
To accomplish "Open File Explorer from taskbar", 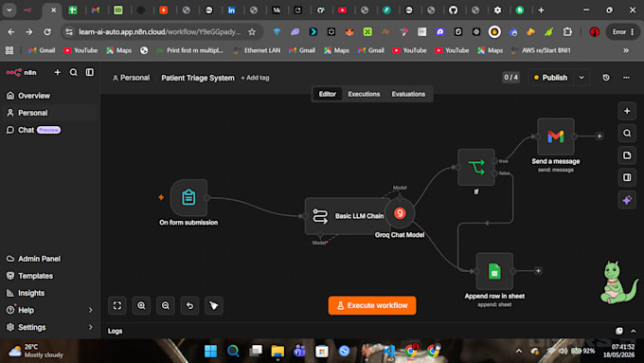I will coord(277,351).
